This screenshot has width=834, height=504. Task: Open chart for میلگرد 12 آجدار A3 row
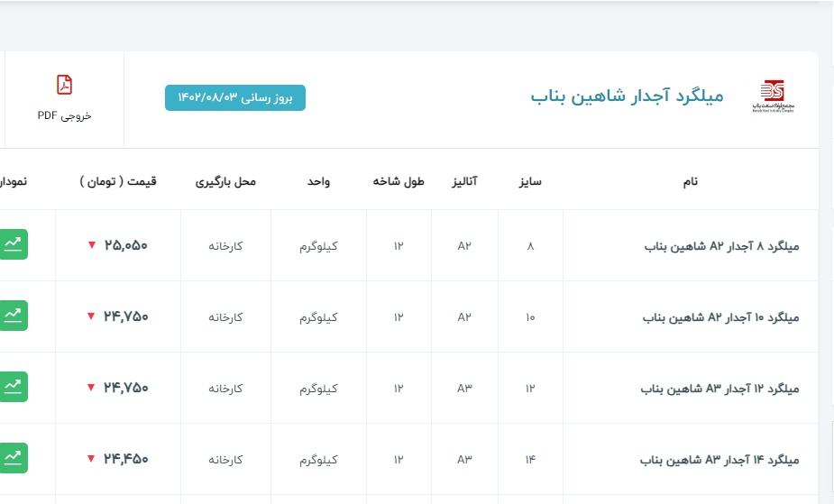14,387
